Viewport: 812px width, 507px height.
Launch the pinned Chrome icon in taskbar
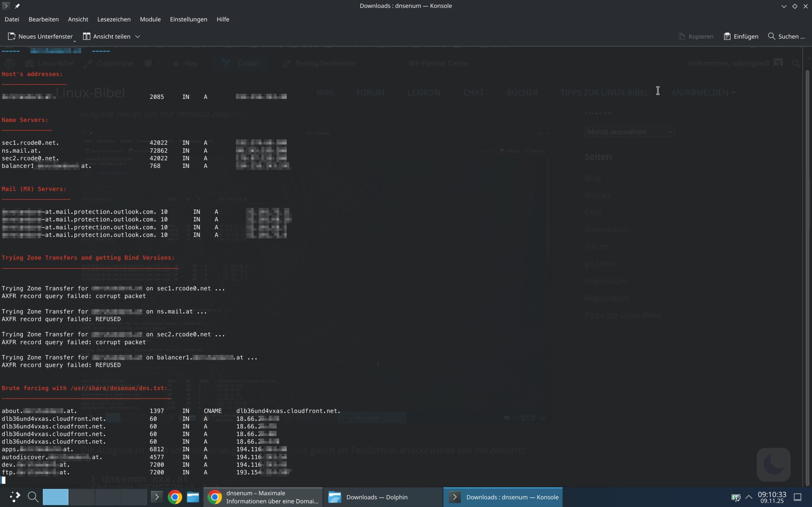[x=175, y=497]
